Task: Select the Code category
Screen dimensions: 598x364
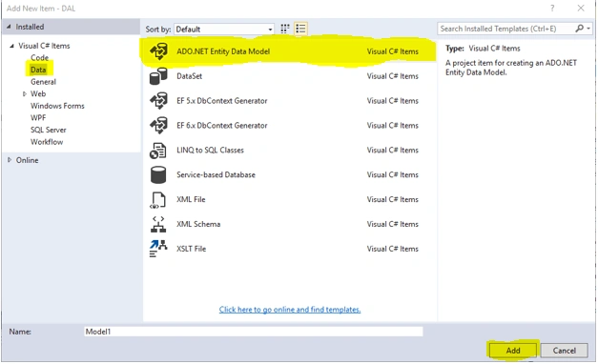Action: tap(40, 57)
